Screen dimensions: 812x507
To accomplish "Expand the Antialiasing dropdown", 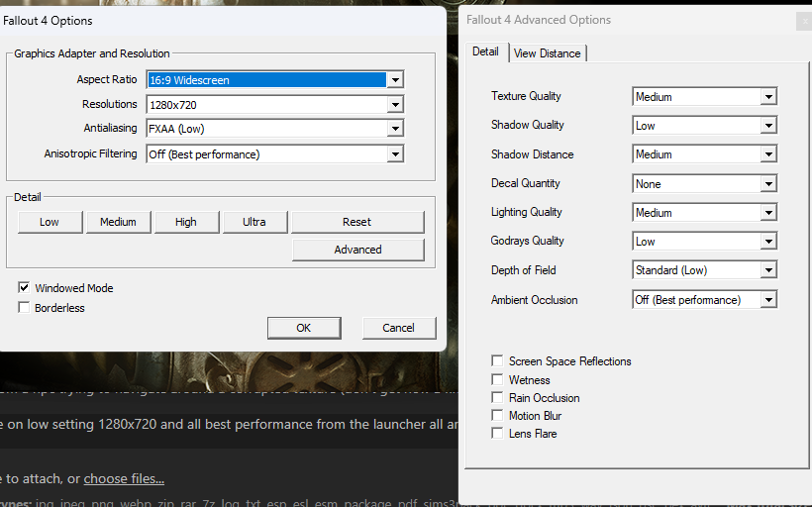I will 275,129.
